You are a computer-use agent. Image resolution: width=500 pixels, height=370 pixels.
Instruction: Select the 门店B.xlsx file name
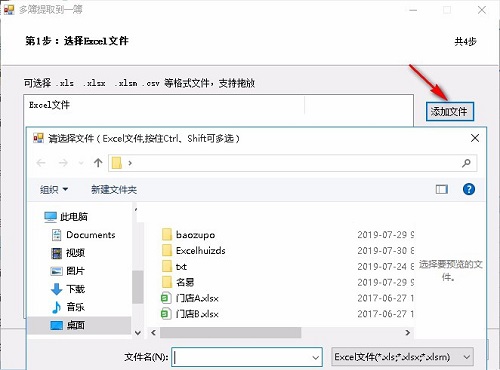click(x=197, y=314)
